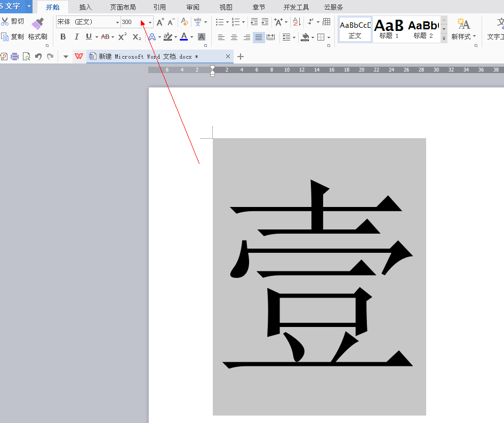Viewport: 504px width, 423px height.
Task: Click the increase font size icon
Action: (160, 22)
